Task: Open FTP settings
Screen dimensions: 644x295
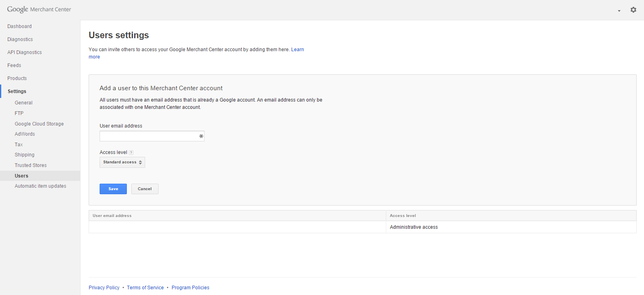Action: point(19,113)
